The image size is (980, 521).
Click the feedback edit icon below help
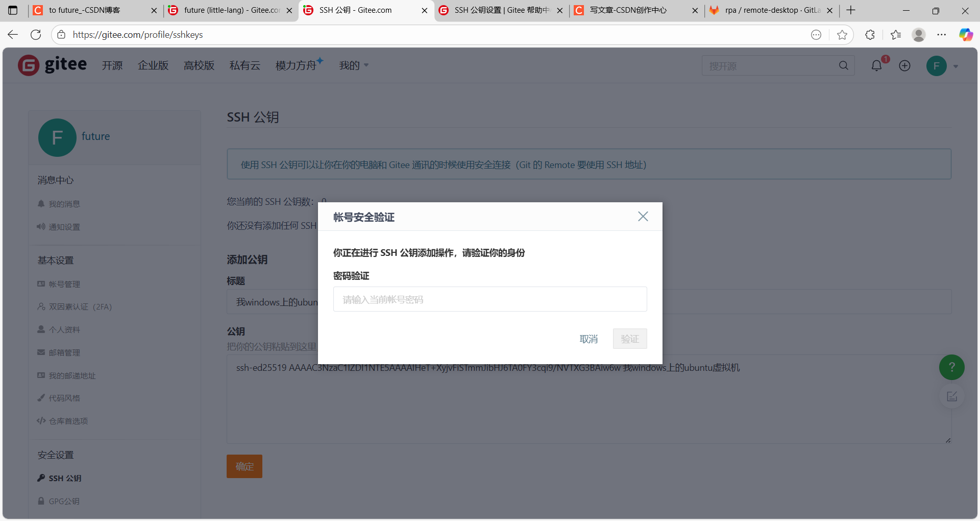pyautogui.click(x=952, y=397)
